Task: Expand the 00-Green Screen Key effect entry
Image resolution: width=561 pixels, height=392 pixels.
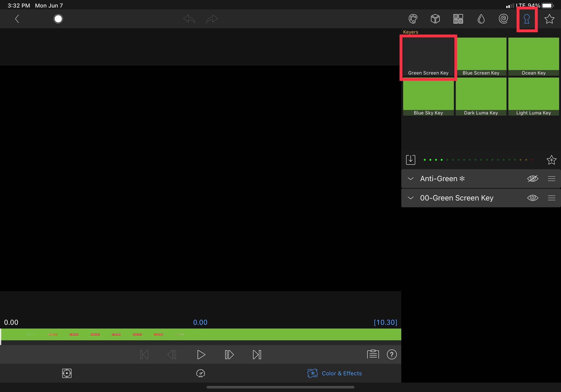Action: coord(411,198)
